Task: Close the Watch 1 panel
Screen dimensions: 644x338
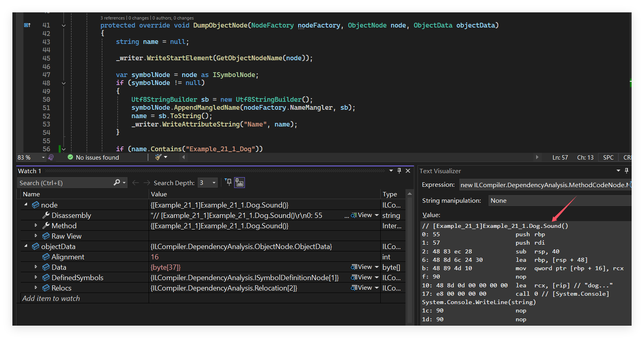Action: click(x=408, y=171)
